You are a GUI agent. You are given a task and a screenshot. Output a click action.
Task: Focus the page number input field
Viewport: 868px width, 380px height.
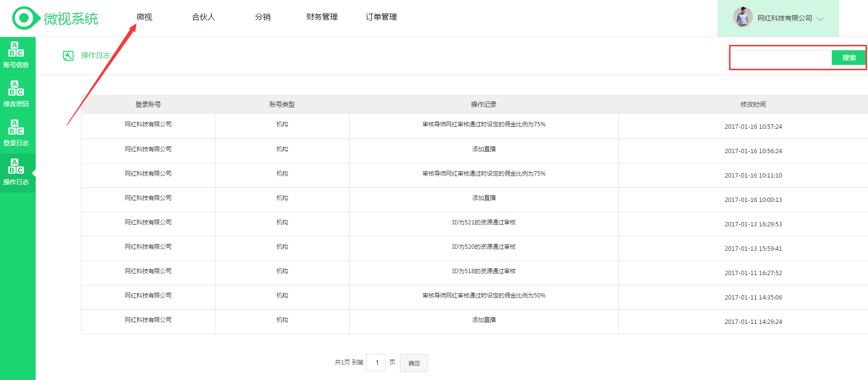coord(376,362)
